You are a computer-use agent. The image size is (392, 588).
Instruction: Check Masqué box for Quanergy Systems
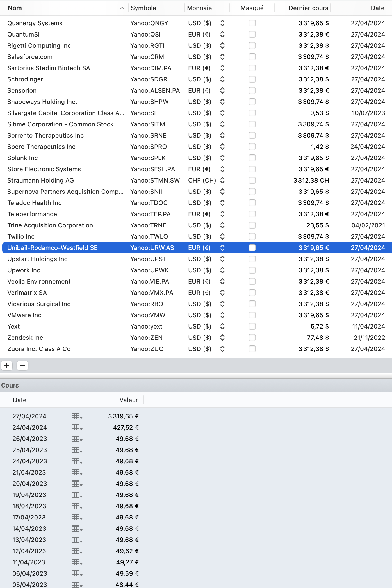pos(252,23)
